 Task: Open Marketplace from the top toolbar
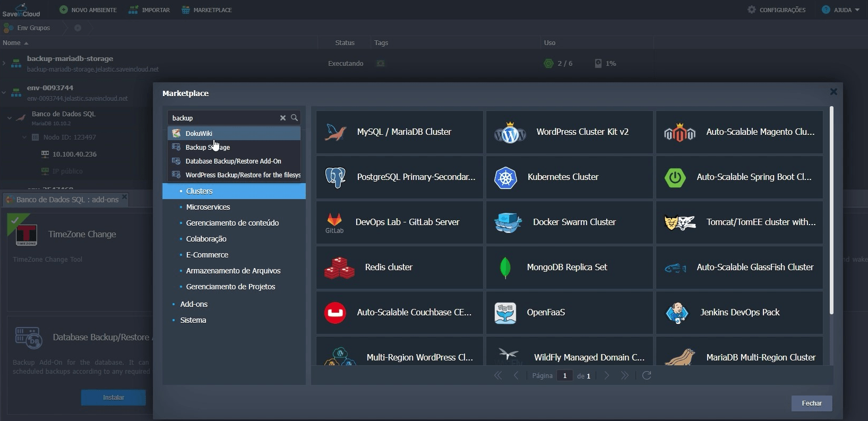click(207, 10)
